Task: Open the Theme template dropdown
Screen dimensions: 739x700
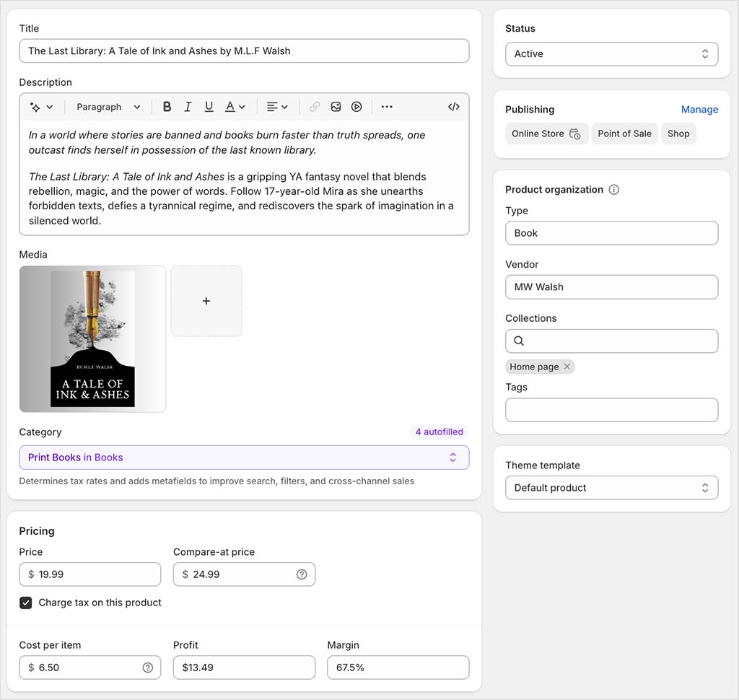Action: (x=612, y=488)
